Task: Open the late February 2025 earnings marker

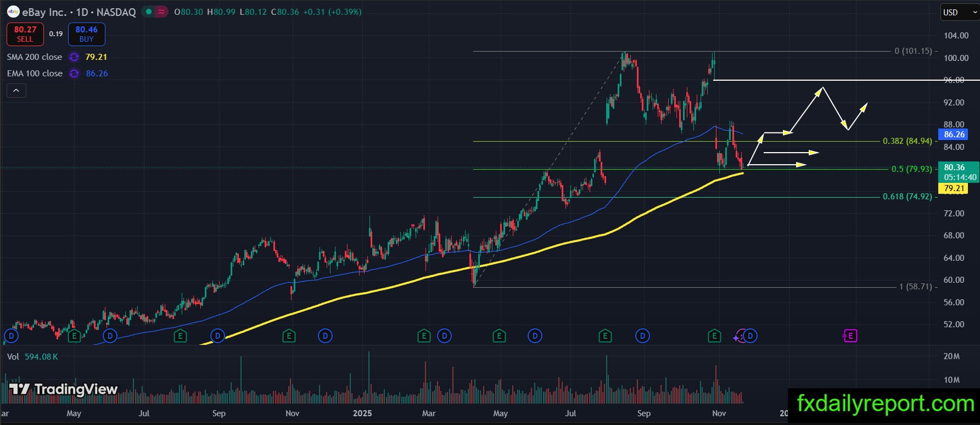Action: coord(424,335)
